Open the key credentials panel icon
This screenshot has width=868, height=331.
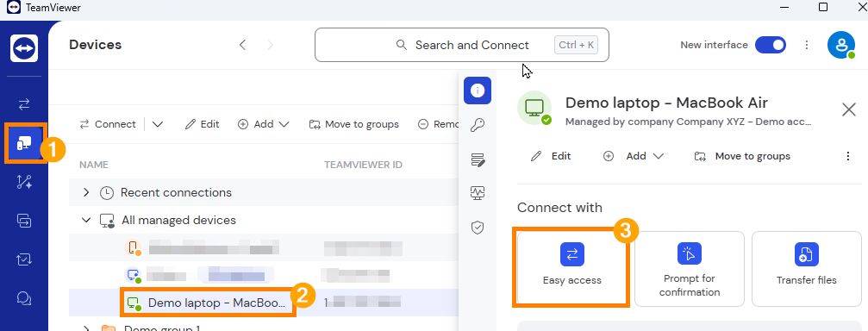click(x=478, y=126)
